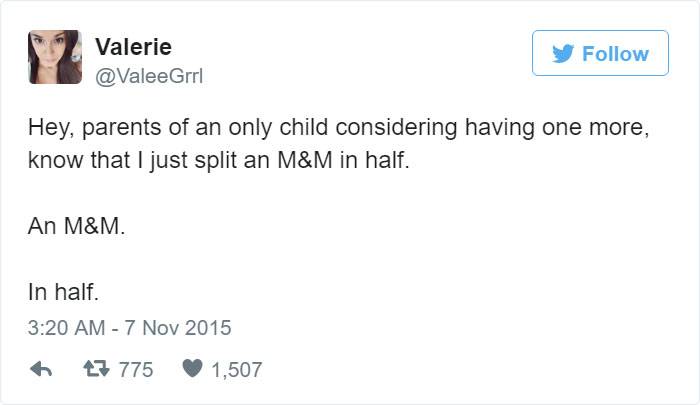Click the reply arrow icon
The image size is (700, 405).
41,369
